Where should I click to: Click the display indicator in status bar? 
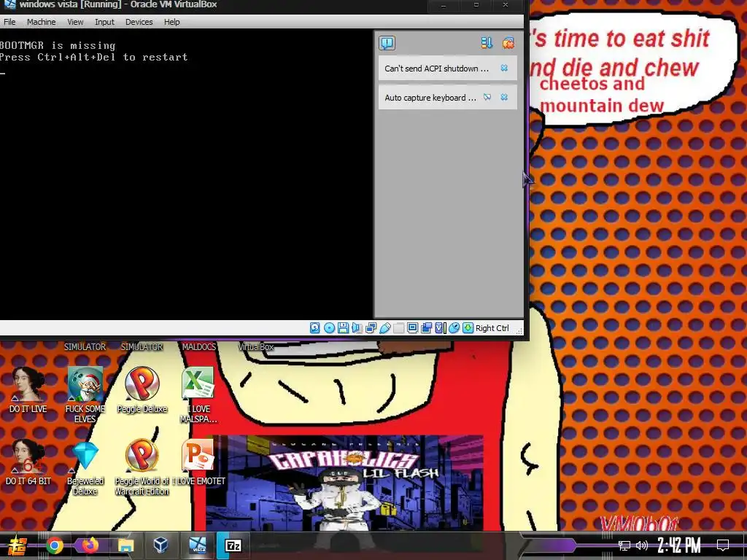click(413, 327)
